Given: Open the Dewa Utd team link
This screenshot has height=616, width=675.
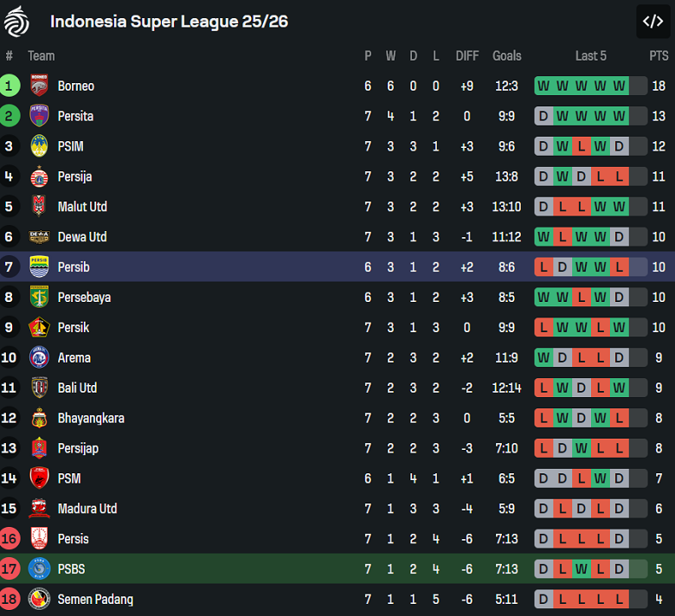Looking at the screenshot, I should click(82, 237).
